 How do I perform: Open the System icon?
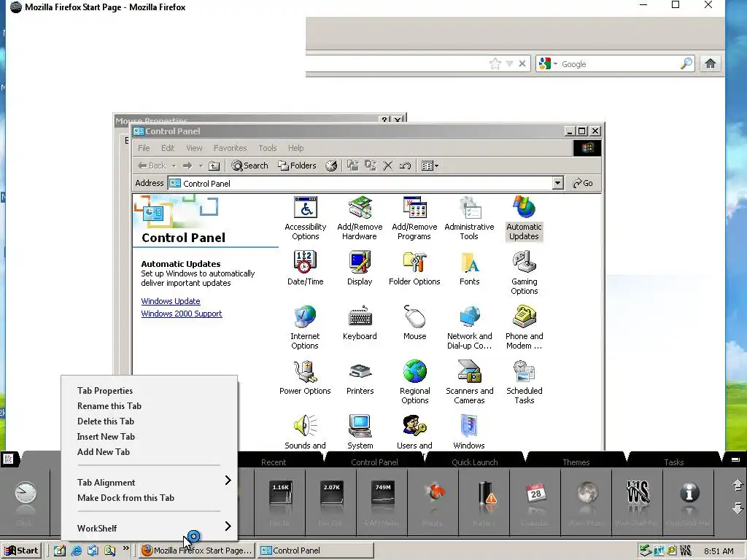(x=360, y=432)
